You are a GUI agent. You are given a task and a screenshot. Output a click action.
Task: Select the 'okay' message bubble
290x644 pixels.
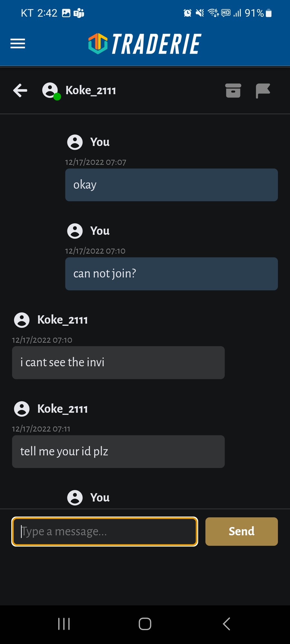(x=171, y=185)
